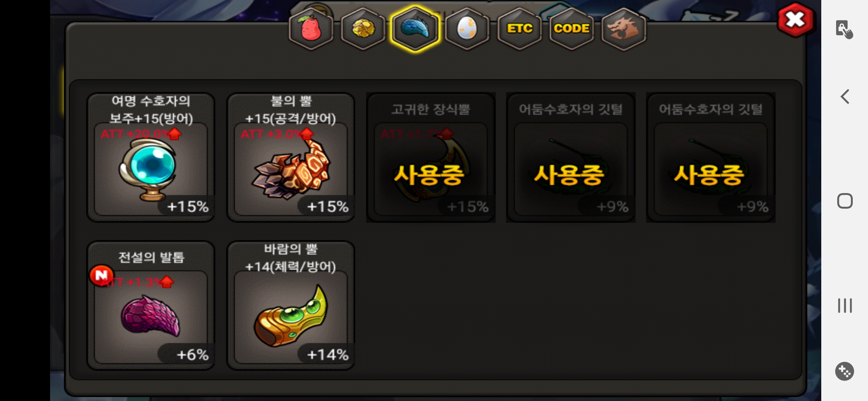This screenshot has width=868, height=401.
Task: Tap the Android home button
Action: coord(845,201)
